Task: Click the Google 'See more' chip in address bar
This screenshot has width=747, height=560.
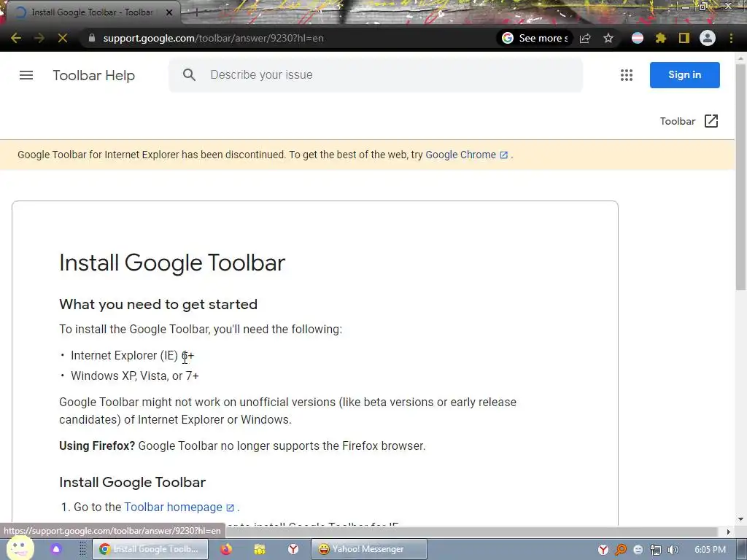Action: [x=535, y=38]
